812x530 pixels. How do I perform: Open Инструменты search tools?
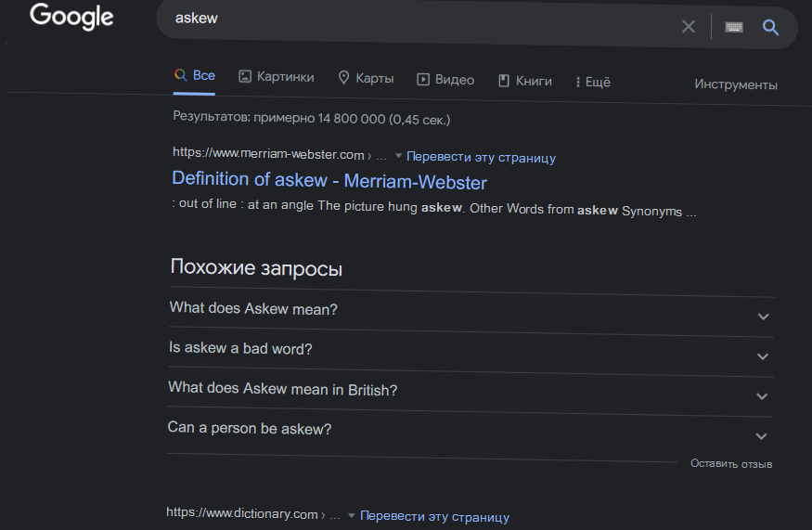point(736,84)
